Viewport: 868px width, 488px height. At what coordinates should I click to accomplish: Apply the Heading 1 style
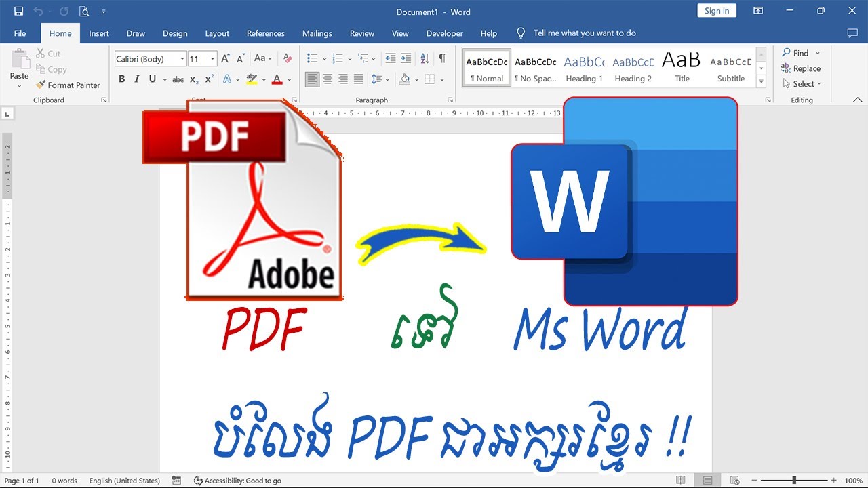click(x=585, y=68)
